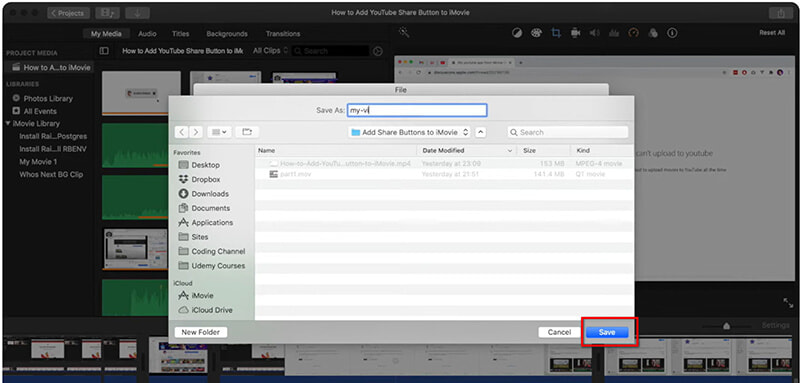The height and width of the screenshot is (383, 800).
Task: Open the Speed speedometer icon
Action: pyautogui.click(x=633, y=33)
